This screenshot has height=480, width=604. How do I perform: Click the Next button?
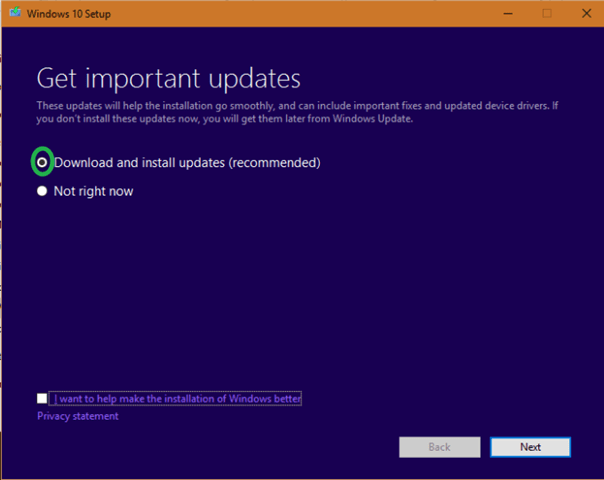(530, 447)
